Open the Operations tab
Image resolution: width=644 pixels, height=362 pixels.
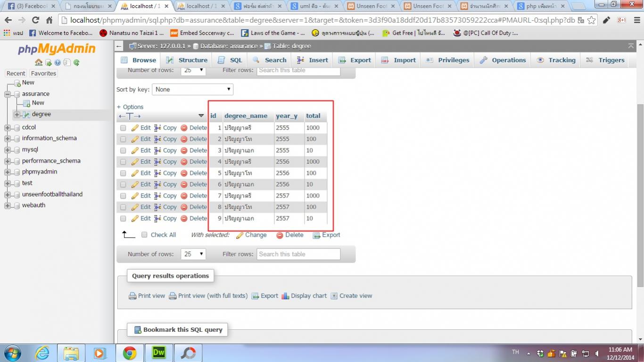[503, 60]
